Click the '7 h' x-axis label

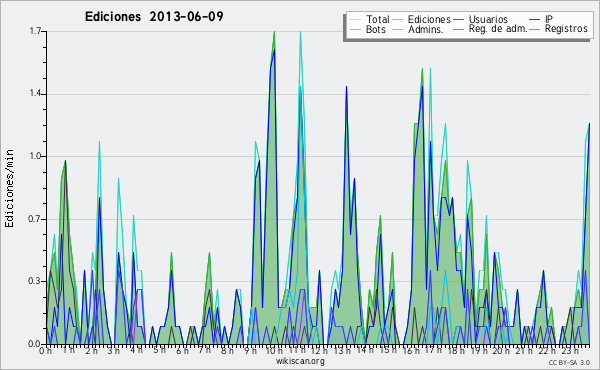(204, 351)
